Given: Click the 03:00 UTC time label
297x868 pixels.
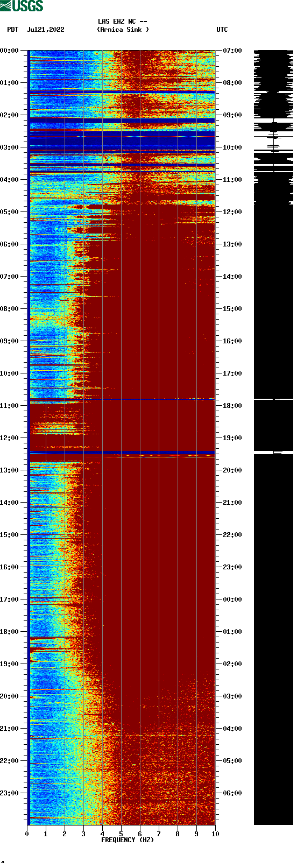Looking at the screenshot, I should tap(232, 696).
